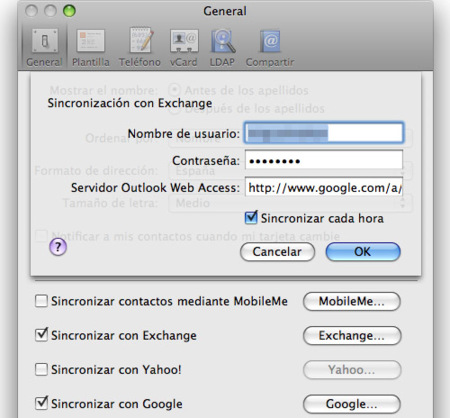
Task: Open Google... settings button
Action: click(x=352, y=404)
